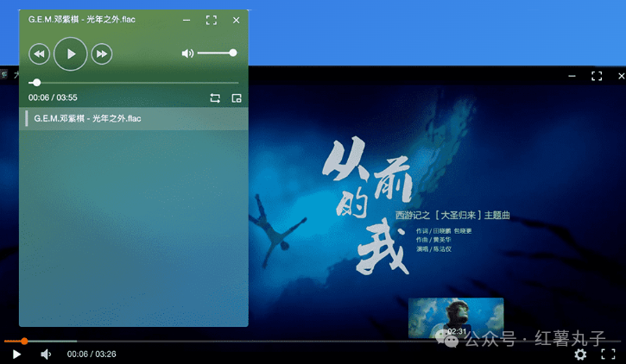Click the video time 00:06 / 03:26
The width and height of the screenshot is (626, 364).
coord(92,354)
